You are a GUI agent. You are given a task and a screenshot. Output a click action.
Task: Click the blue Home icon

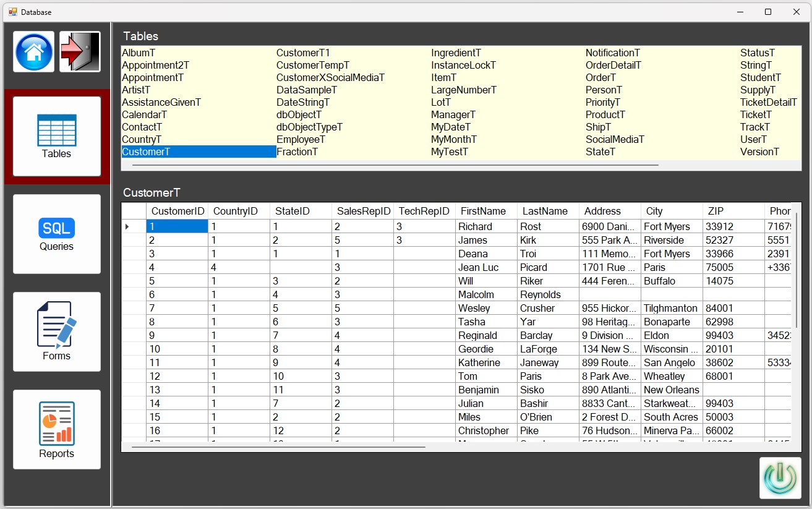(34, 52)
